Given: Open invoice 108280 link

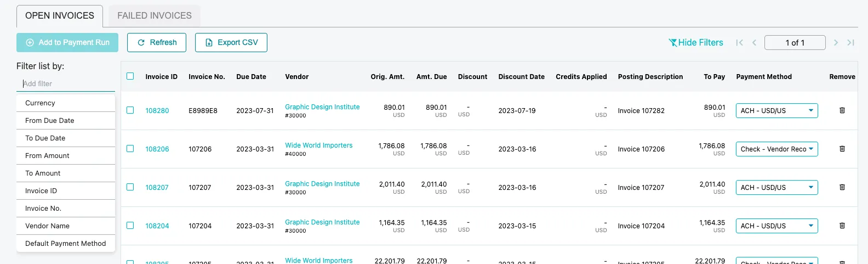Looking at the screenshot, I should pyautogui.click(x=157, y=111).
